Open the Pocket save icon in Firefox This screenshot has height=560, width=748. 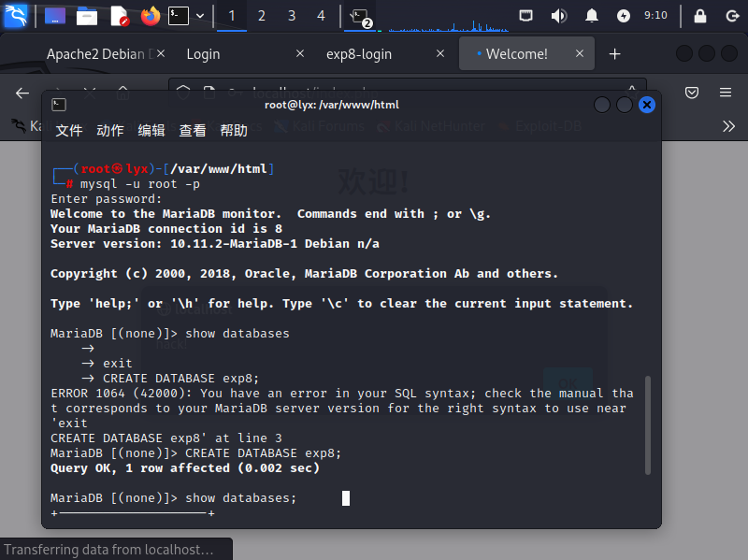(692, 93)
